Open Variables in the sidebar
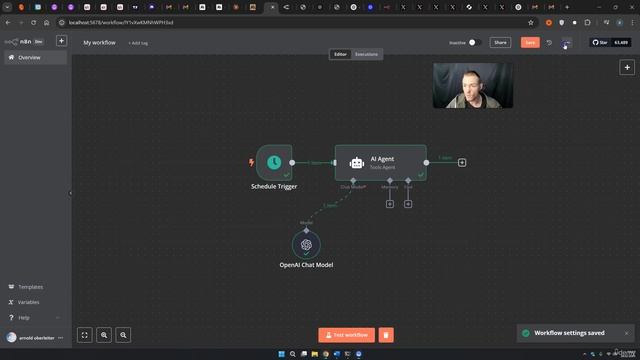 [36, 302]
